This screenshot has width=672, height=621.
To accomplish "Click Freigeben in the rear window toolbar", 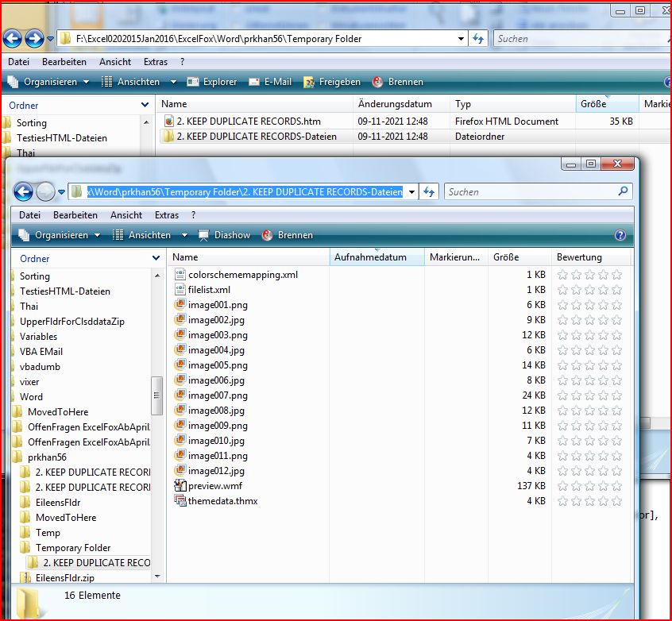I will pyautogui.click(x=332, y=82).
